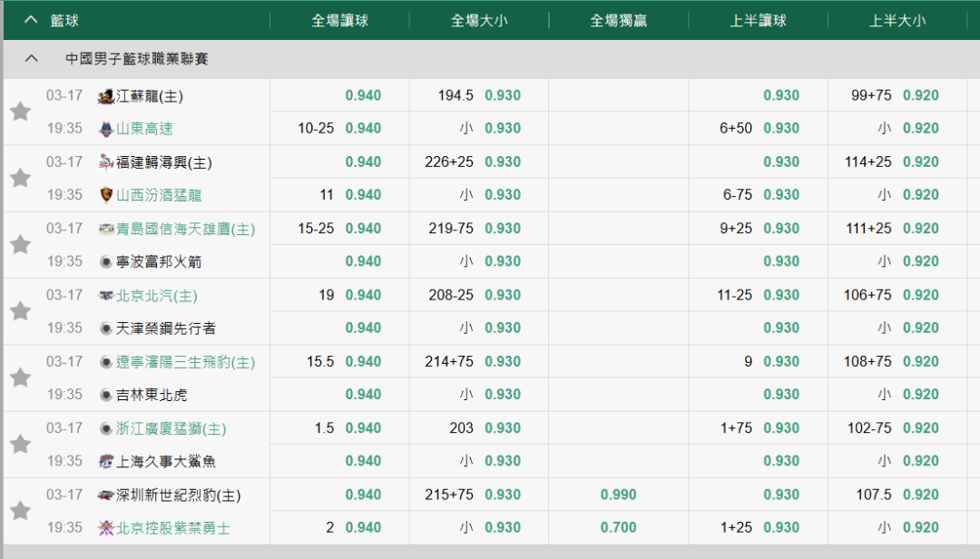Open the 青島國信海天雄鷹(主) team link
The image size is (980, 559).
coord(186,229)
